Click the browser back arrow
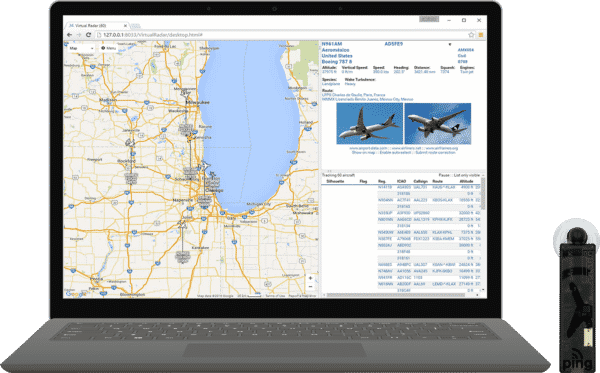Screen dimensions: 600x373 coord(69,35)
